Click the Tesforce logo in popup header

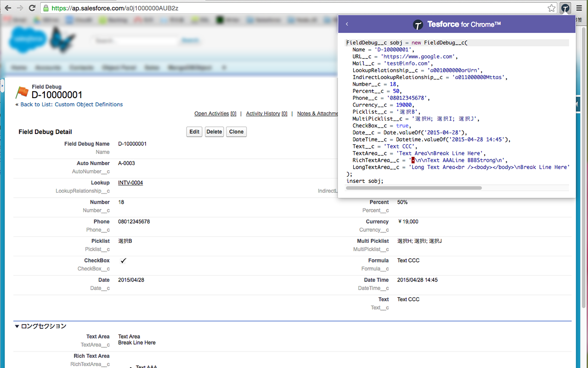[x=418, y=24]
